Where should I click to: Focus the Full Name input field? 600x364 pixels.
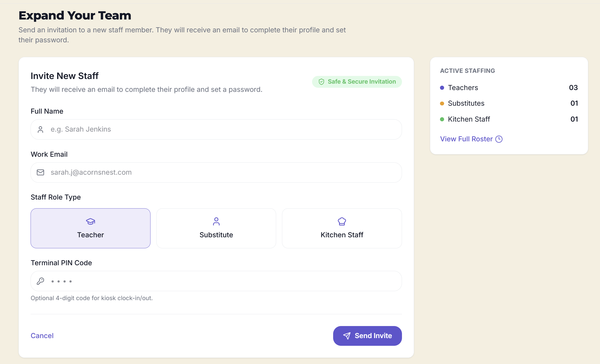[216, 130]
